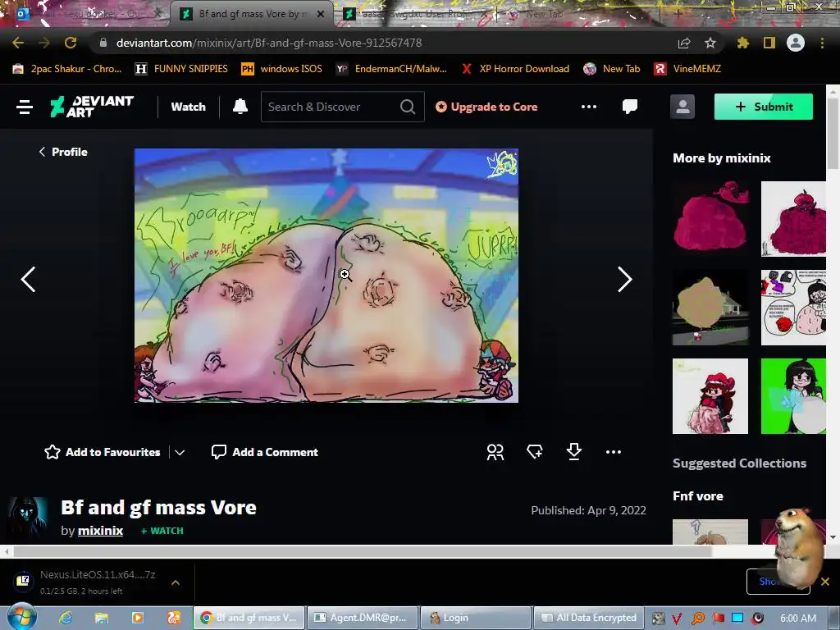
Task: Click the search magnifier icon
Action: tap(408, 107)
